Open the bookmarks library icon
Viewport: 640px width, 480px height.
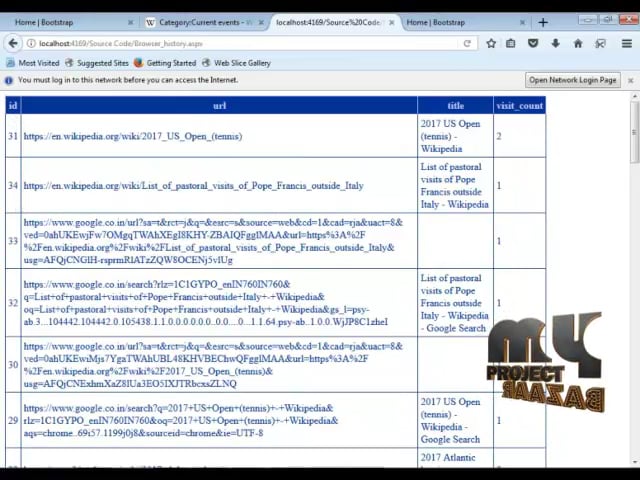point(511,43)
